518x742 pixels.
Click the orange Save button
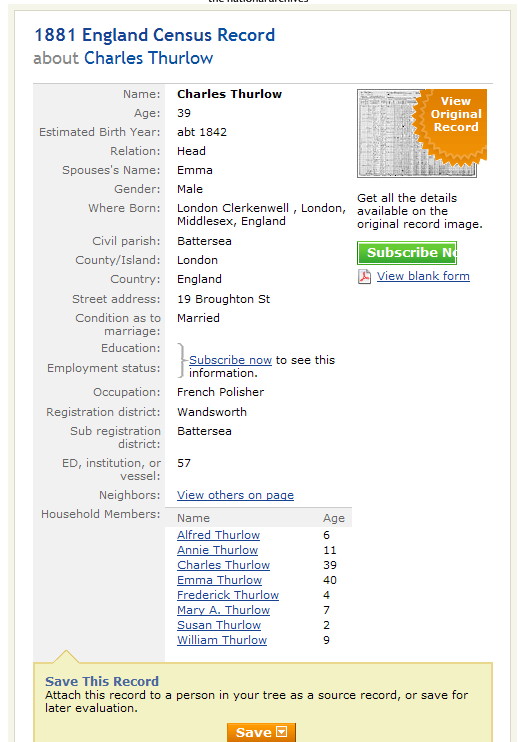(261, 732)
